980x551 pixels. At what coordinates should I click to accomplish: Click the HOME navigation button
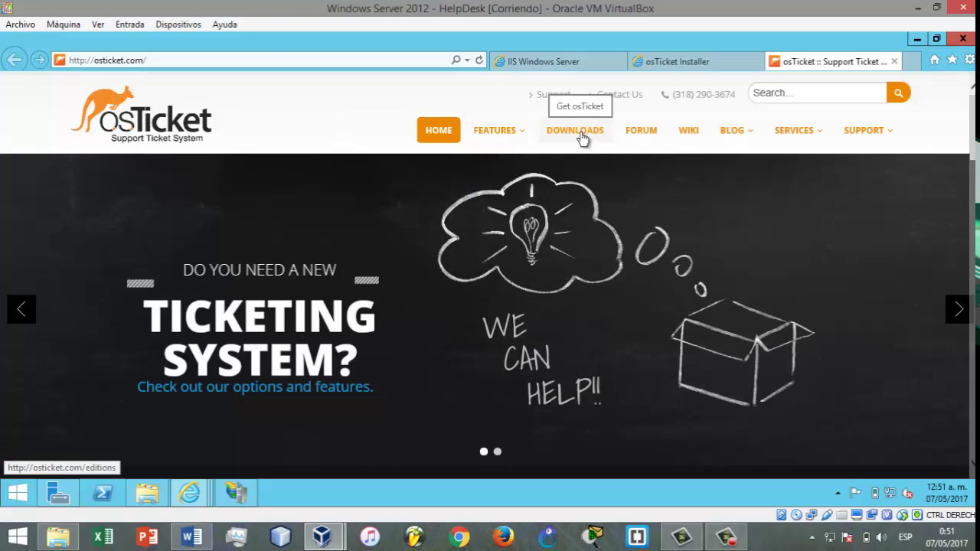pos(439,130)
